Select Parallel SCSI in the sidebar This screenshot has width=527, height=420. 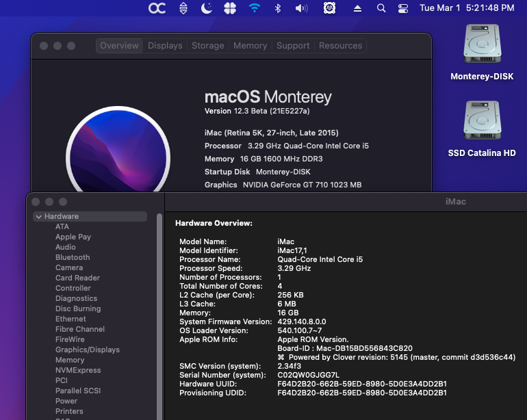pos(78,391)
